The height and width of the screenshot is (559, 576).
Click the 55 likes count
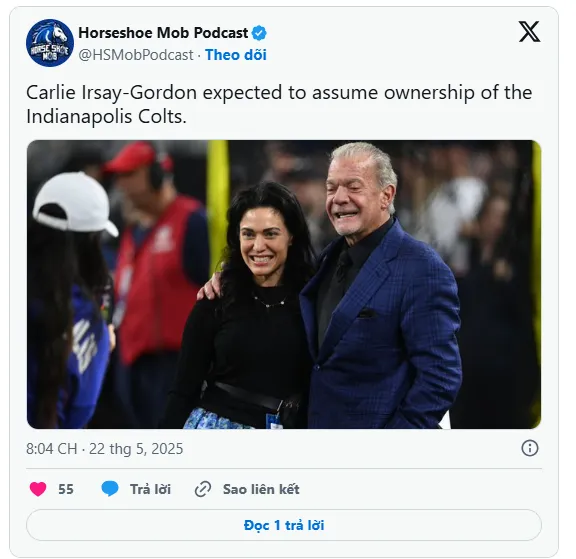(66, 489)
